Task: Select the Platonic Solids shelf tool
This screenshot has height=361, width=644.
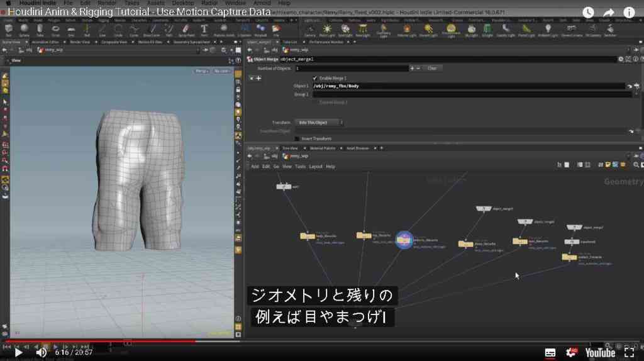Action: (224, 30)
